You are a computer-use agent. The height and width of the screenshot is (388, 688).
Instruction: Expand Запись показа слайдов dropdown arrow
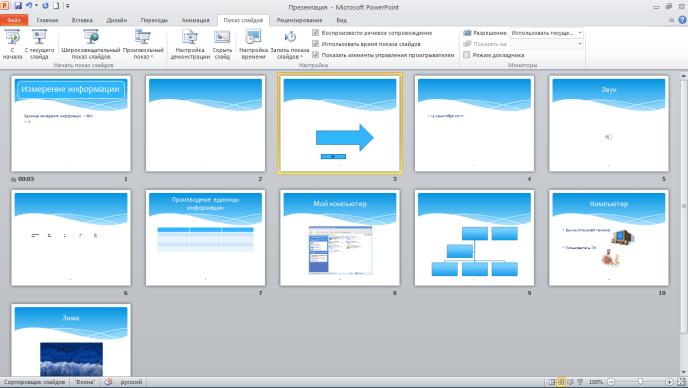[x=301, y=57]
